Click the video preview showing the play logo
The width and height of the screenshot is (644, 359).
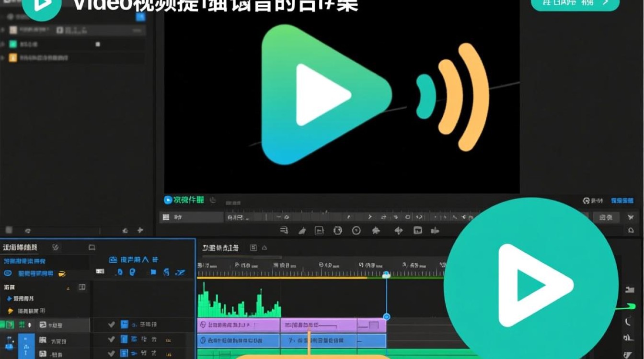pyautogui.click(x=342, y=96)
